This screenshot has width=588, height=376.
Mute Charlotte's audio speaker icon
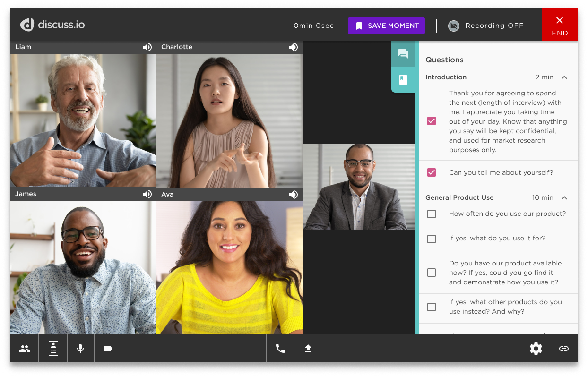tap(294, 47)
